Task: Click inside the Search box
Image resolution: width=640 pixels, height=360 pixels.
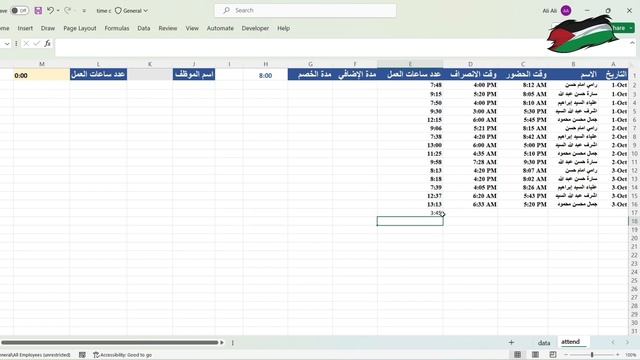Action: tap(305, 10)
